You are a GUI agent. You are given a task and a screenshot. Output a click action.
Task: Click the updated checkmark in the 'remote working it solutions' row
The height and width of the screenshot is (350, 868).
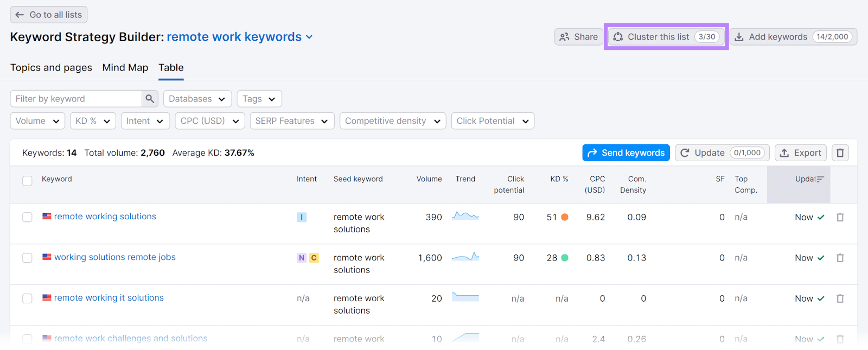[x=821, y=298]
